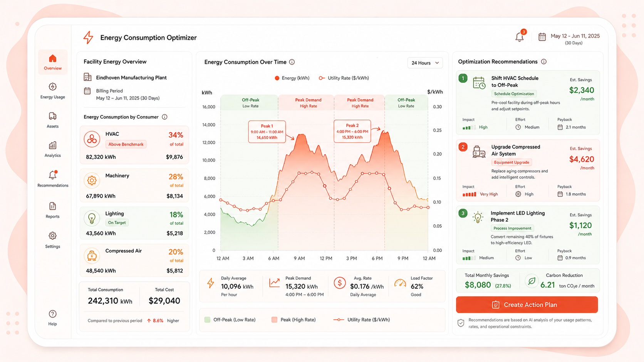Go to the Overview menu label

click(x=53, y=68)
